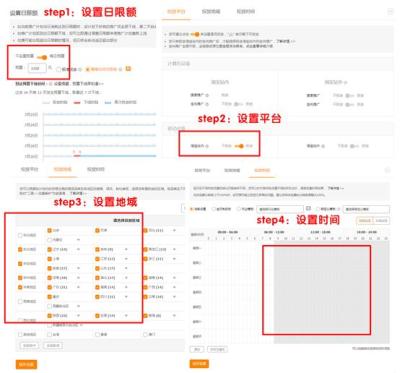This screenshot has height=373, width=400.
Task: Click the first outlined button below the region list
Action: pyautogui.click(x=30, y=346)
